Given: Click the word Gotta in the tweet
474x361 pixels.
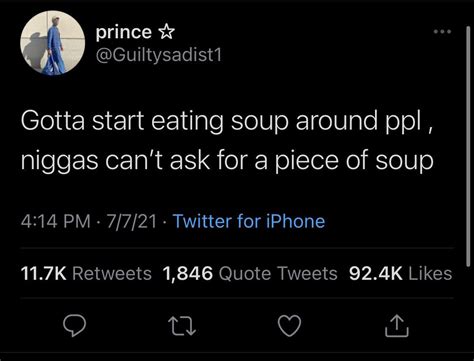Looking at the screenshot, I should (x=53, y=121).
